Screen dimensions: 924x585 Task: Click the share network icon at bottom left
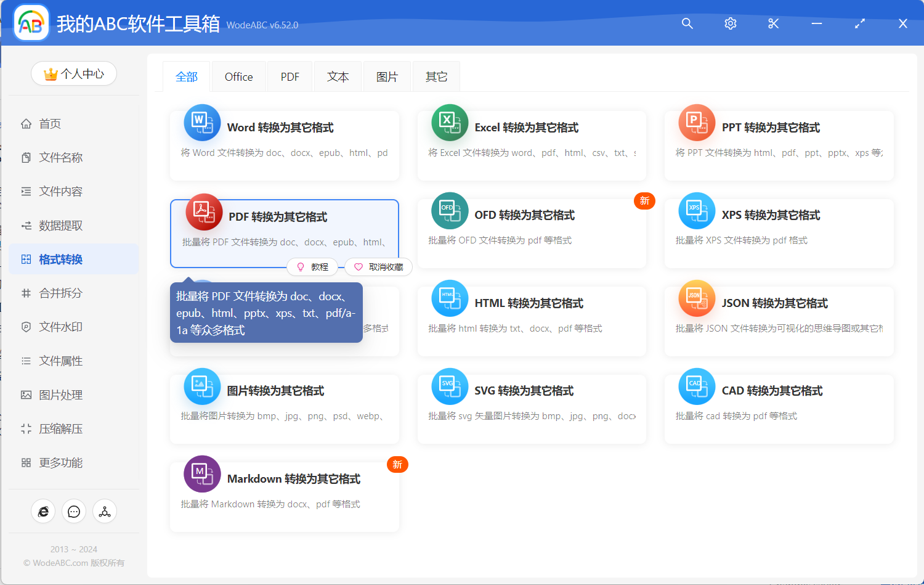105,511
